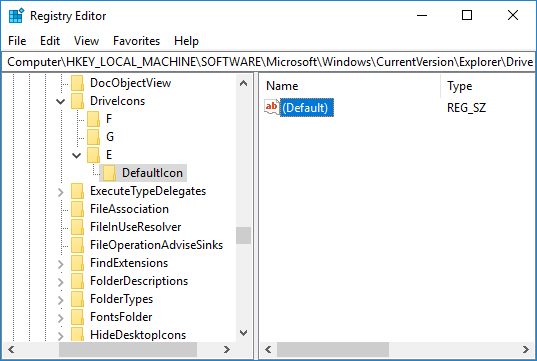Click the HideDesktopIcons folder icon

coord(77,334)
